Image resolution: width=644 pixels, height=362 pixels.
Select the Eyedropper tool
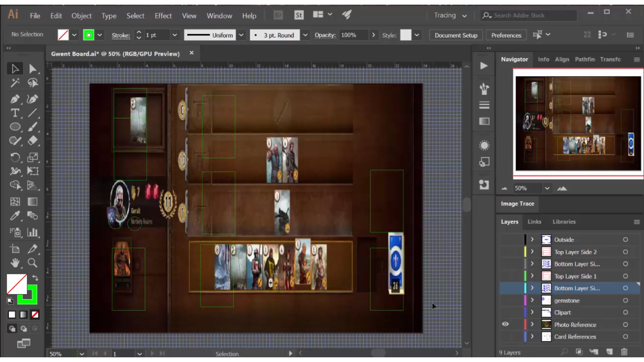pos(15,216)
